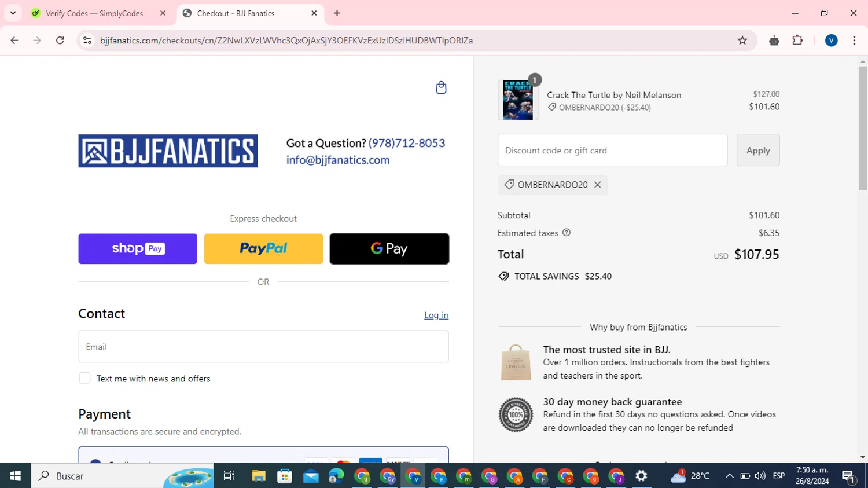The height and width of the screenshot is (488, 868).
Task: Click the BJJ Fanatics logo
Action: pyautogui.click(x=168, y=151)
